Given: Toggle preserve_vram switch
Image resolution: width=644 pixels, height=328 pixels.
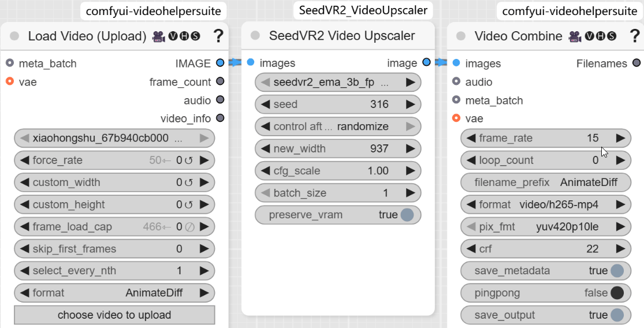Looking at the screenshot, I should pyautogui.click(x=407, y=215).
